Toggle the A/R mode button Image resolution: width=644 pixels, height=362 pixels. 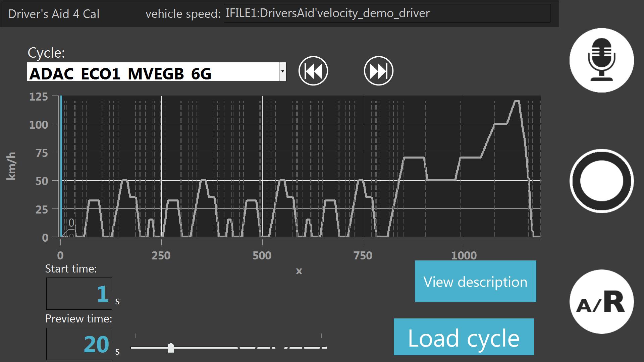point(602,302)
